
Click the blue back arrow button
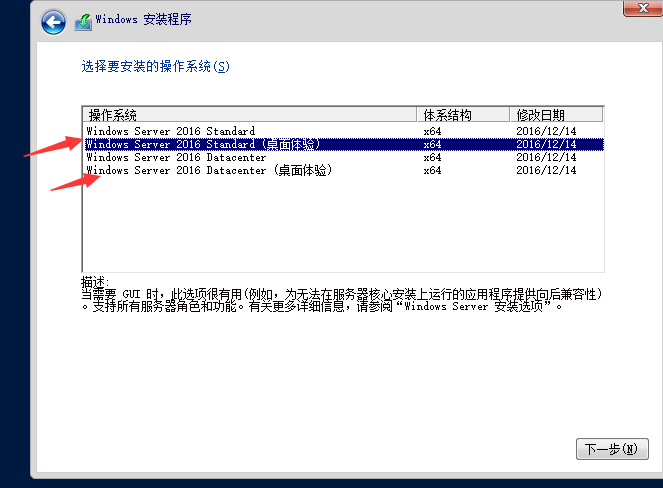pos(53,22)
